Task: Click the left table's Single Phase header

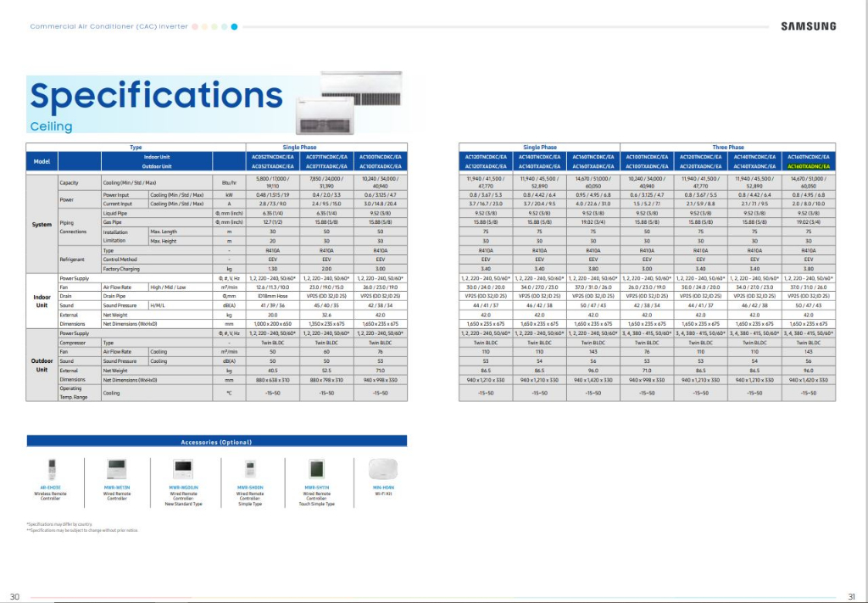Action: [x=299, y=148]
